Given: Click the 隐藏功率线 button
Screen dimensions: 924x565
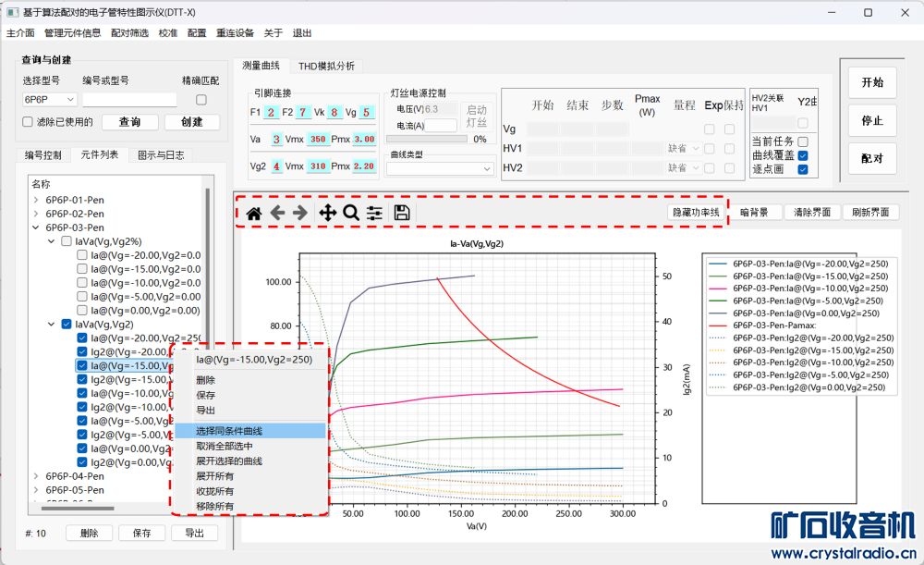Looking at the screenshot, I should [x=696, y=213].
